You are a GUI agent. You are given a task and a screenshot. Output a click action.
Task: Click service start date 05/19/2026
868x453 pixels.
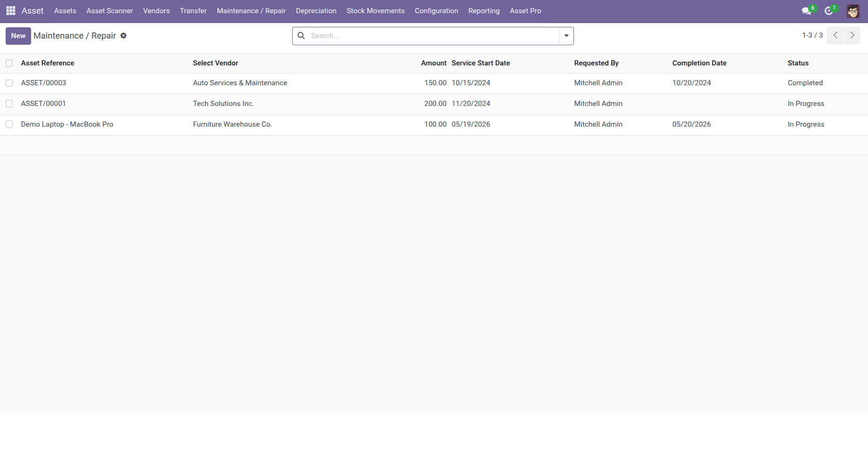click(x=471, y=124)
